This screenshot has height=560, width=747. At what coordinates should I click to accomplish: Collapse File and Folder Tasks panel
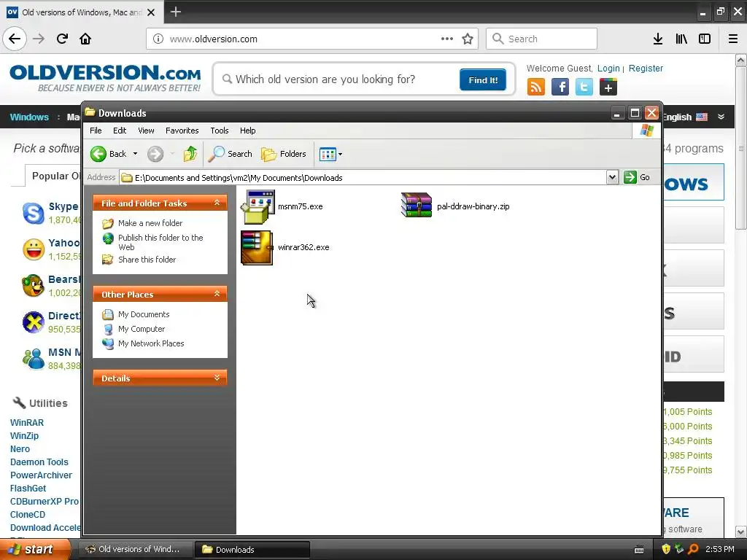[x=217, y=203]
